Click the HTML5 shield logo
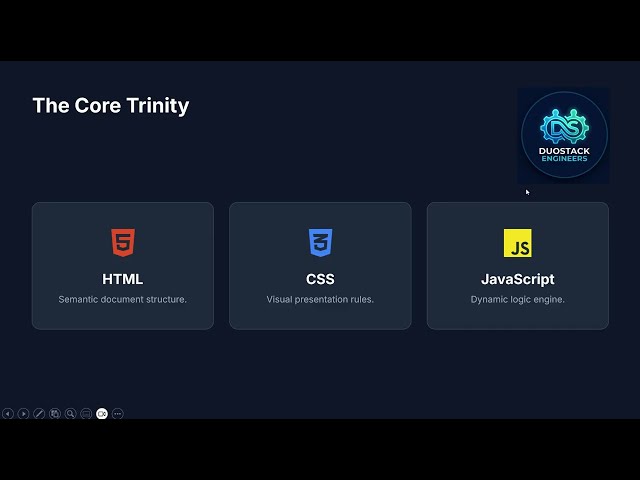 pos(123,242)
